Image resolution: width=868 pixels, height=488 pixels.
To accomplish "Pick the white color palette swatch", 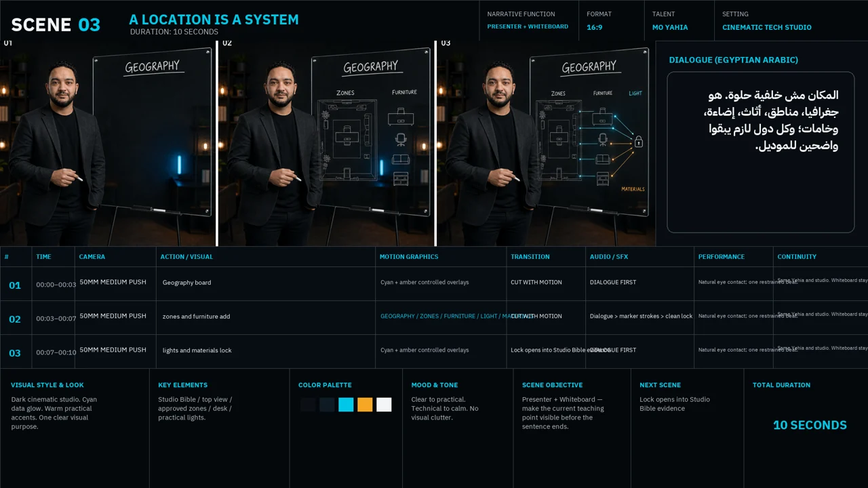I will coord(384,405).
